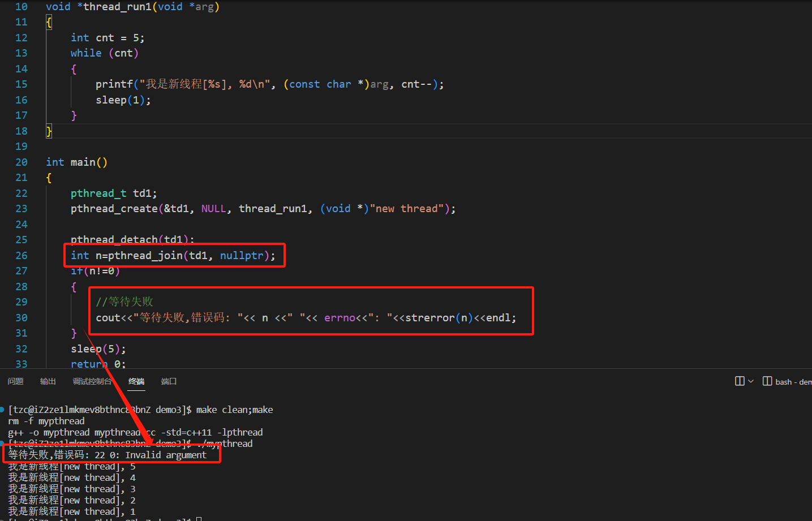Click 'rm -f mypthread' terminal output line
The width and height of the screenshot is (812, 521).
[x=46, y=421]
